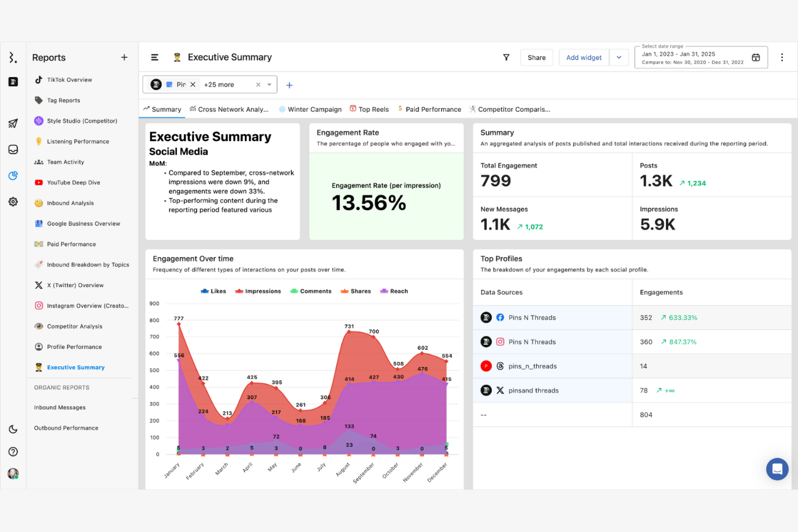
Task: Open the Listening Performance report
Action: pyautogui.click(x=78, y=141)
